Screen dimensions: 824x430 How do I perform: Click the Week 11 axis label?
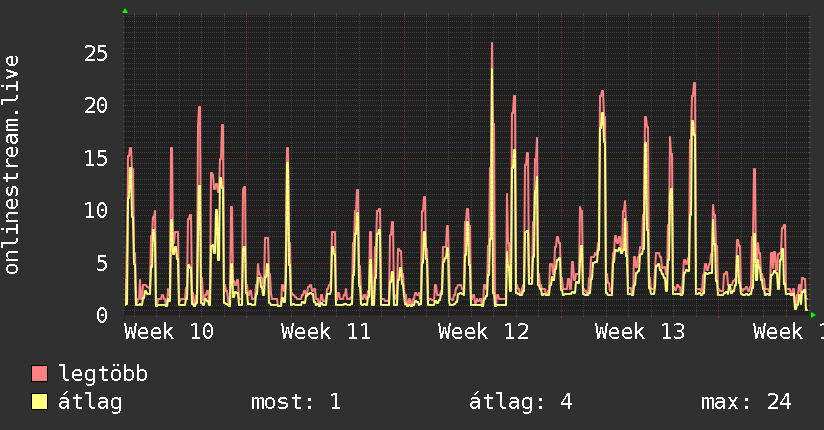[326, 332]
